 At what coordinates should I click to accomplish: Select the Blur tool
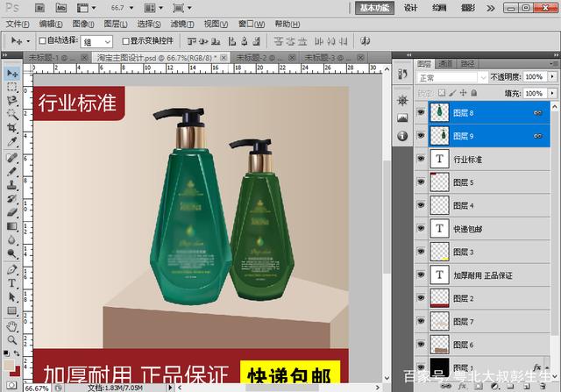tap(12, 239)
